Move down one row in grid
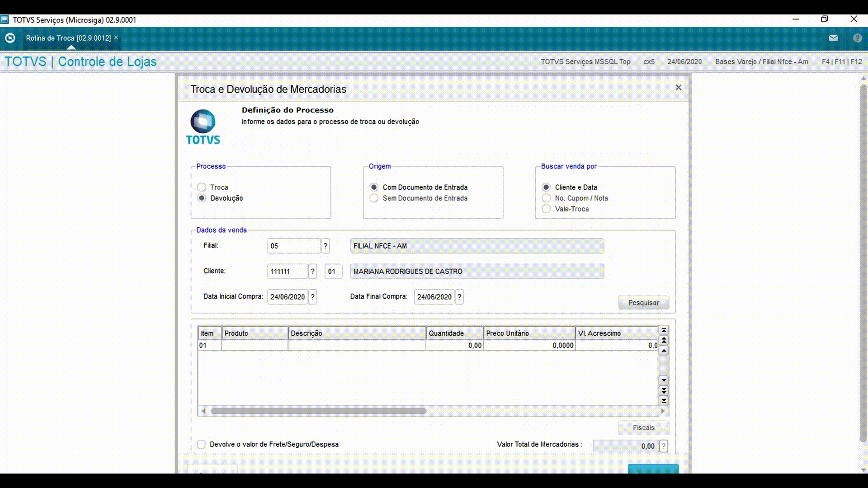The height and width of the screenshot is (488, 868). point(664,380)
